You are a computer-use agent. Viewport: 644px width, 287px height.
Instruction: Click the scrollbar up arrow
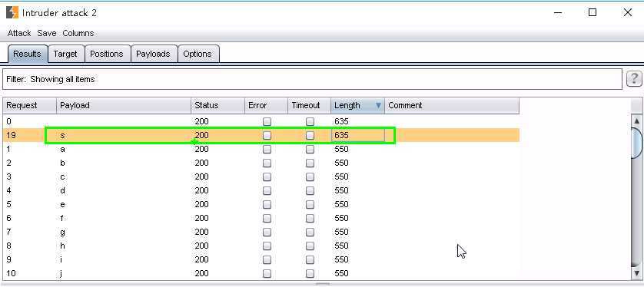(x=636, y=120)
